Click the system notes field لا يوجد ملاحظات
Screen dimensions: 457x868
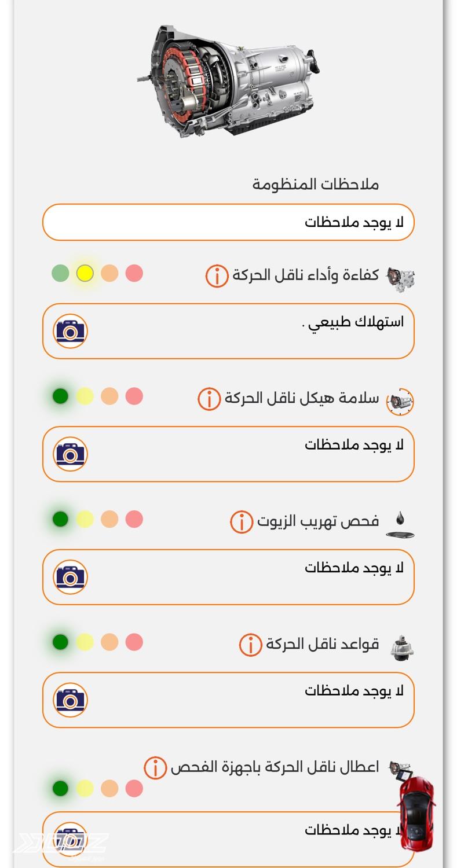(x=228, y=222)
